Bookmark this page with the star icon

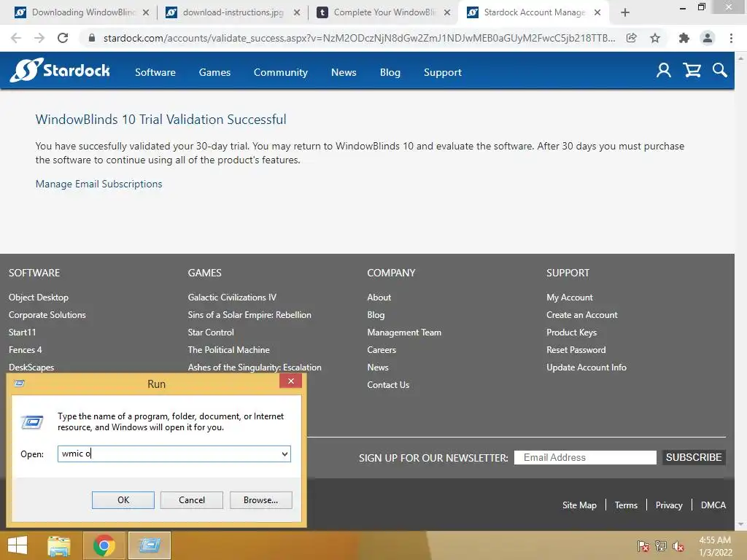(x=655, y=38)
